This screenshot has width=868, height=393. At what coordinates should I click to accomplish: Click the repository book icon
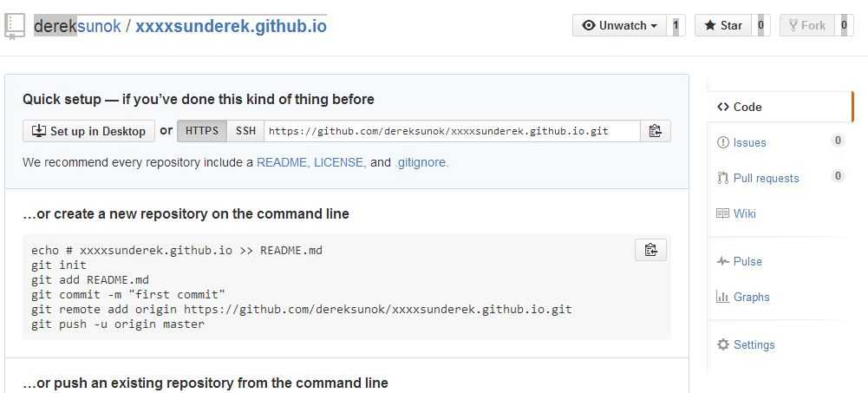pos(15,26)
